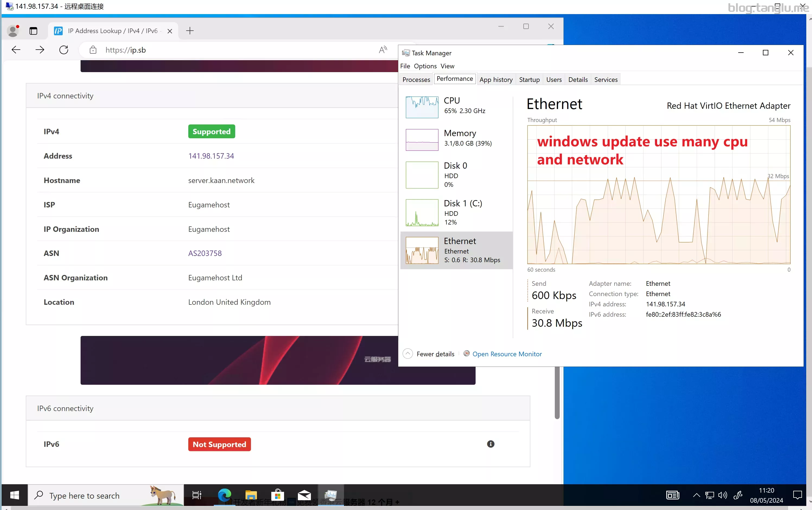Open Microsoft Edge from the taskbar
812x510 pixels.
[224, 495]
